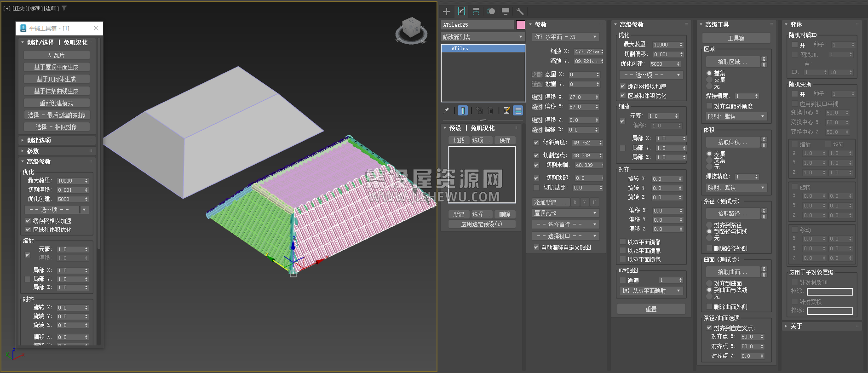The image size is (868, 373).
Task: Collapse the 创建/选择 rollout in toolbox
Action: click(57, 42)
